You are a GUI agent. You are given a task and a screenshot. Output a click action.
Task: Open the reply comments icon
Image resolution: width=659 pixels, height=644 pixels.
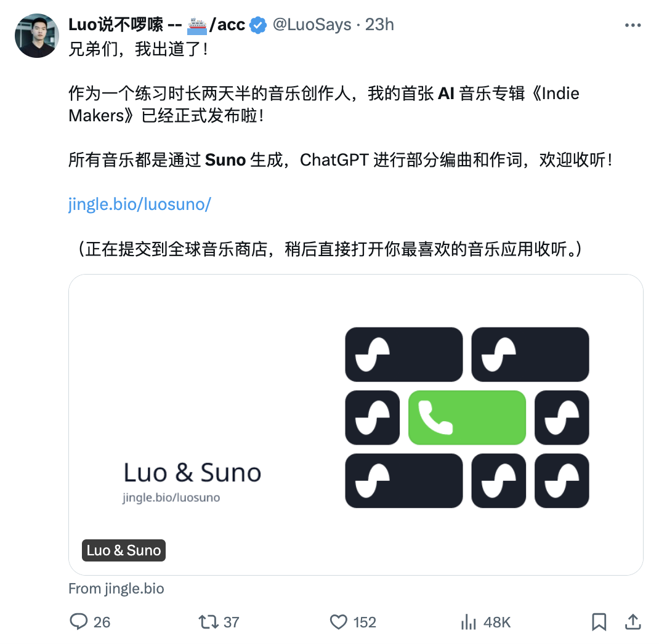click(x=79, y=622)
